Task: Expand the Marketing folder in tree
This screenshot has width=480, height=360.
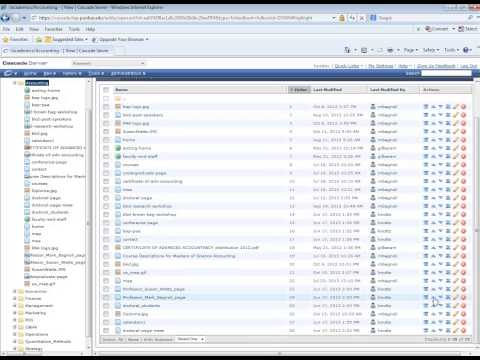Action: click(x=15, y=313)
